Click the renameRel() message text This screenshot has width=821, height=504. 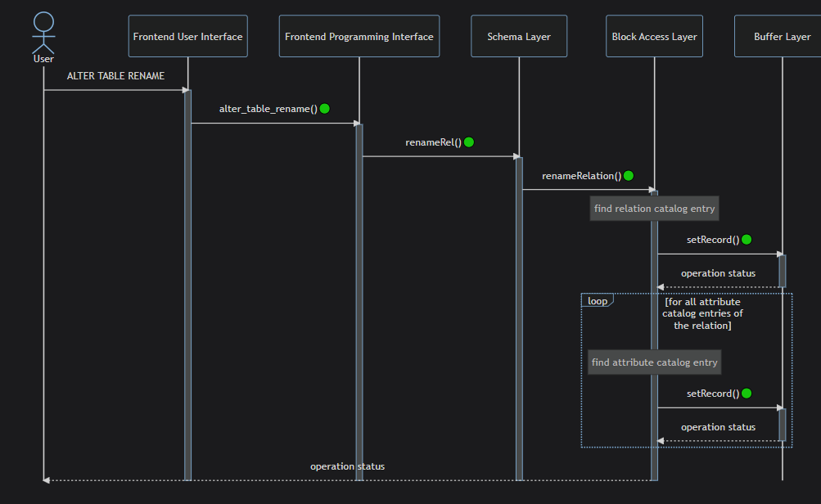click(x=434, y=142)
